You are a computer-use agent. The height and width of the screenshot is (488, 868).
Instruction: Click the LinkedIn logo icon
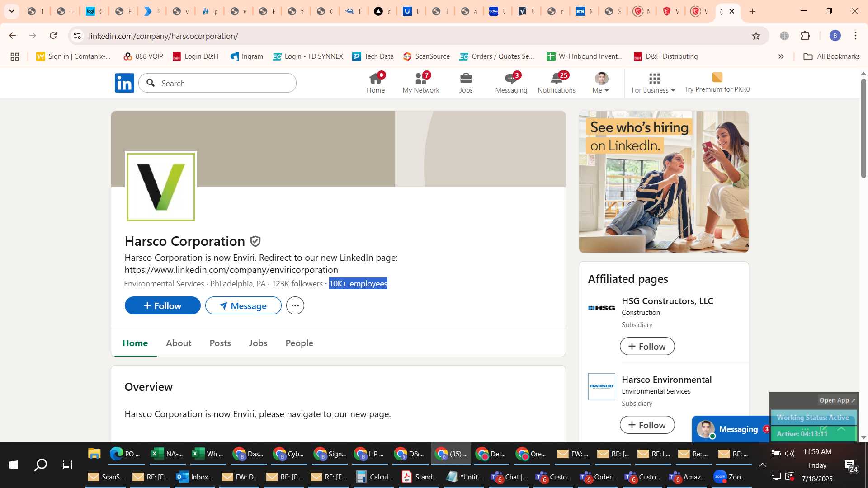click(124, 83)
